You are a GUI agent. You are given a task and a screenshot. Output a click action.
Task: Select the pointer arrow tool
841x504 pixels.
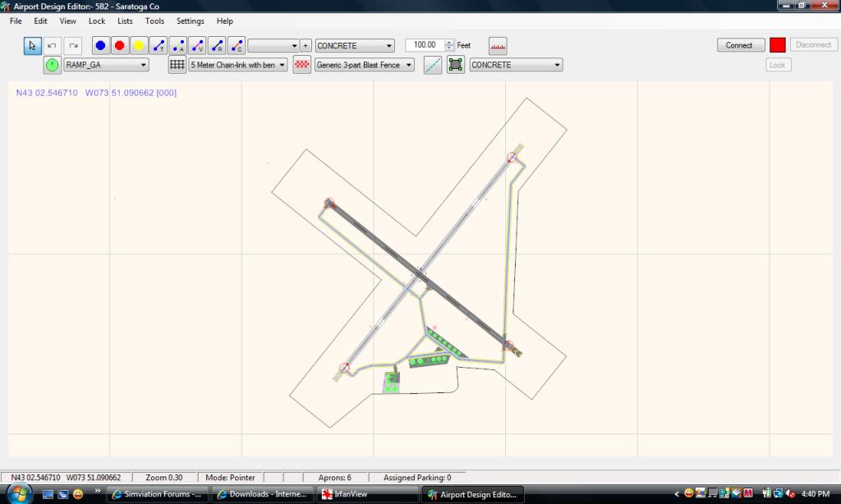click(x=32, y=46)
